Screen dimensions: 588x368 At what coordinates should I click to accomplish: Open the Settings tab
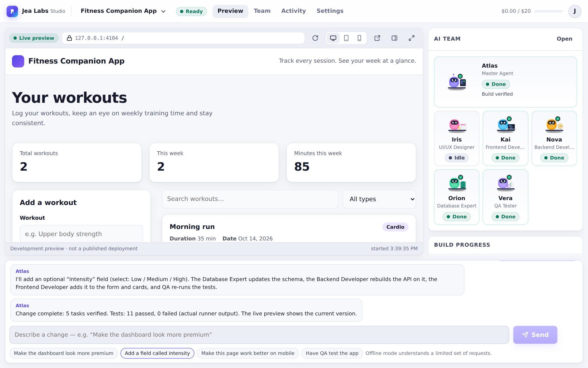(x=330, y=11)
